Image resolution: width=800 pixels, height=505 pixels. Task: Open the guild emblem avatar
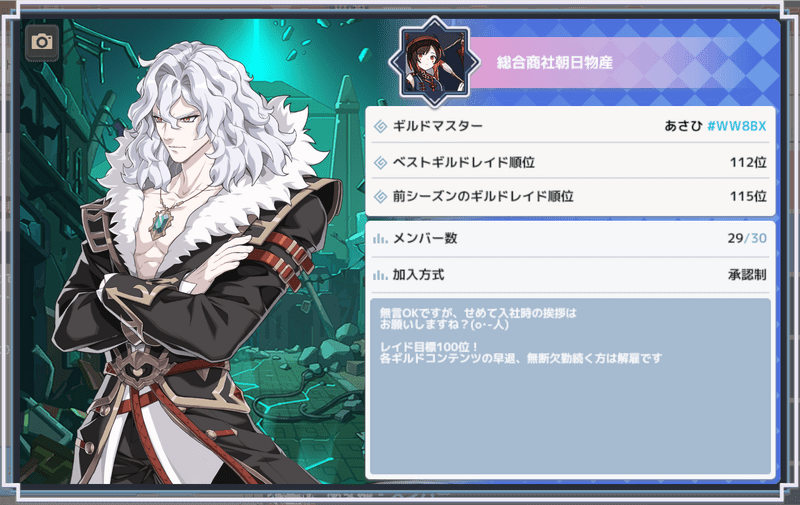click(x=434, y=62)
